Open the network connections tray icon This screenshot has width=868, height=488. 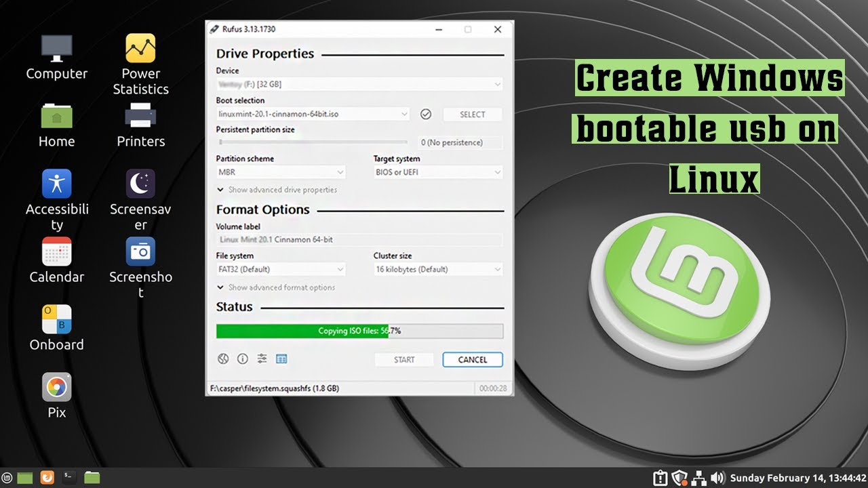(x=698, y=478)
